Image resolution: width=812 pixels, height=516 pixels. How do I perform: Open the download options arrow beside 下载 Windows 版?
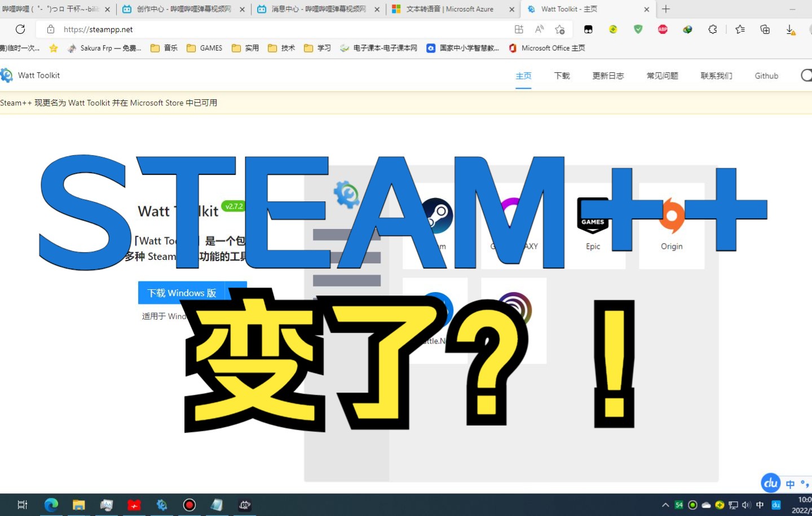tap(236, 293)
